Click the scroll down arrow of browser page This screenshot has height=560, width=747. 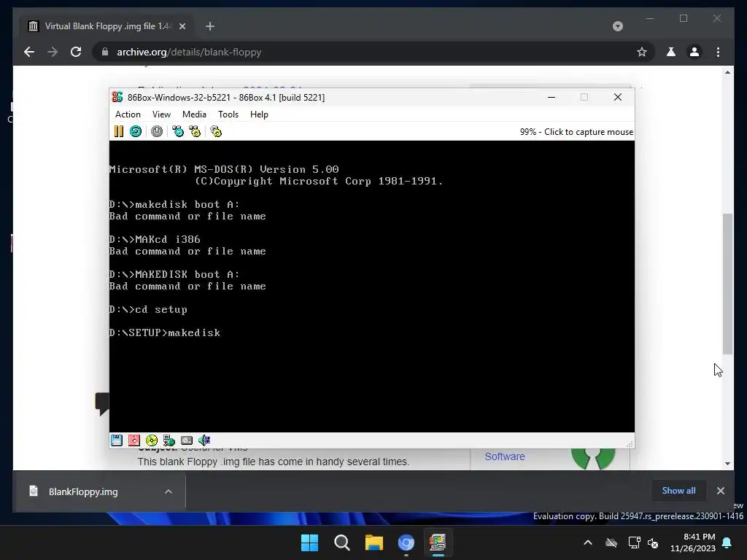click(727, 463)
